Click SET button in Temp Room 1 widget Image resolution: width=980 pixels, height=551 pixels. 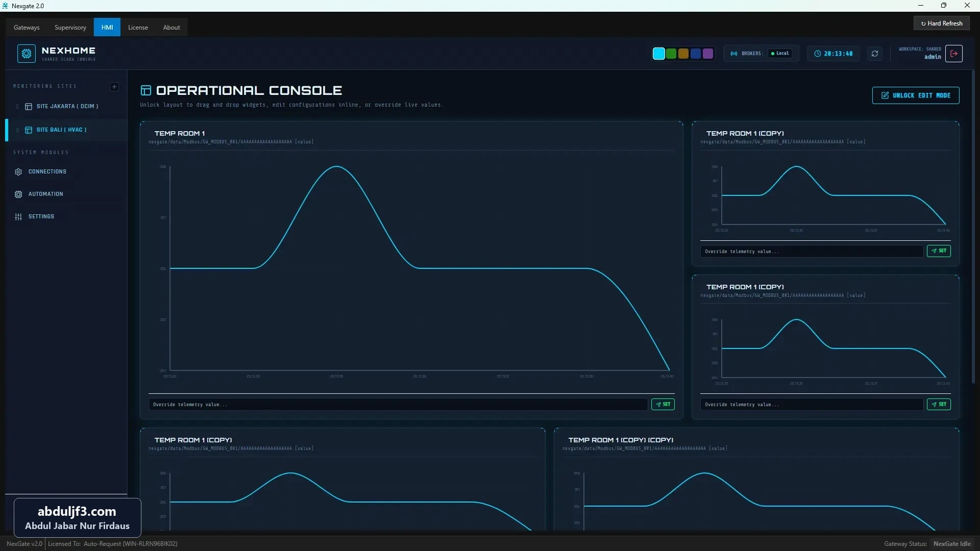[663, 405]
